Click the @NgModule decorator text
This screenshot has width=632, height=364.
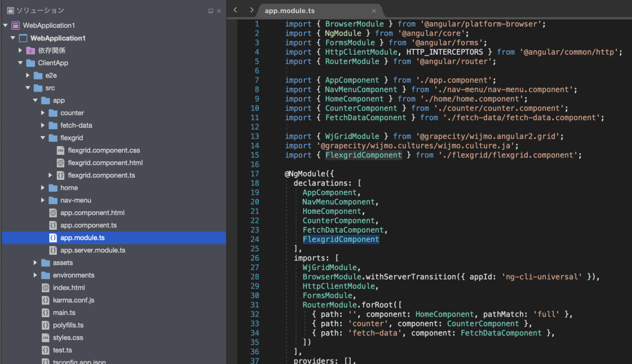(308, 174)
